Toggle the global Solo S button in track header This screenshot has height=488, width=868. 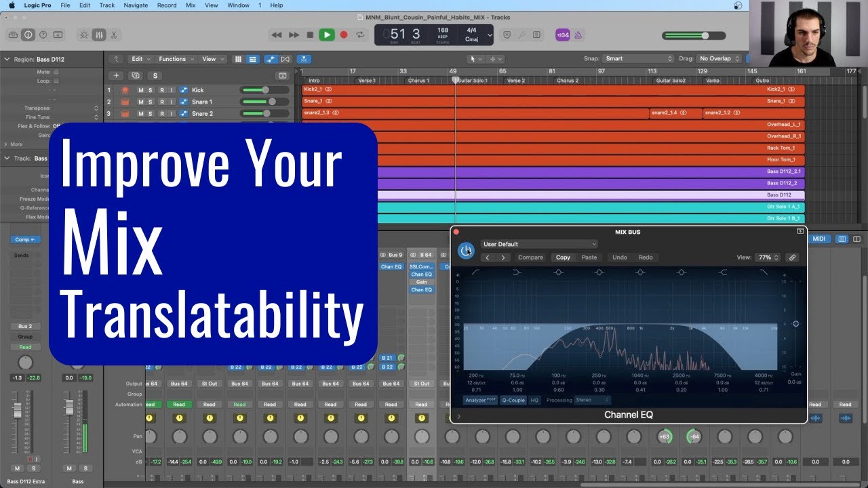[155, 75]
